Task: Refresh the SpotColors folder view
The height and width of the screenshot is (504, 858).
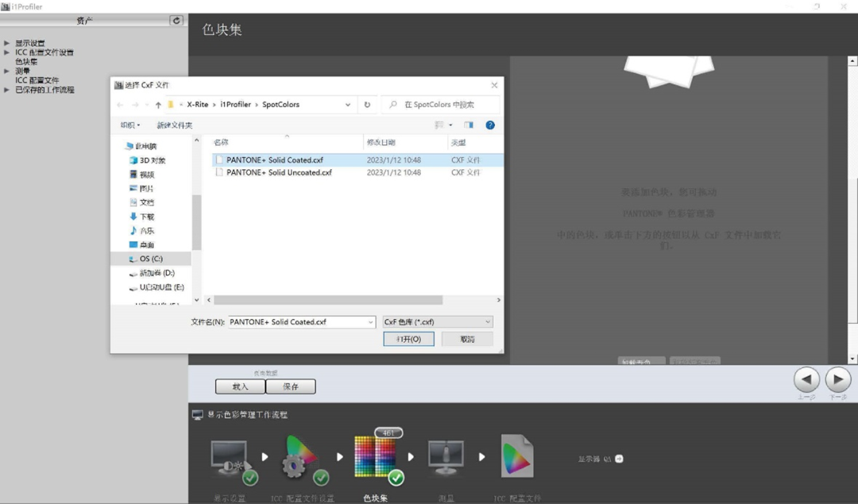Action: point(367,105)
